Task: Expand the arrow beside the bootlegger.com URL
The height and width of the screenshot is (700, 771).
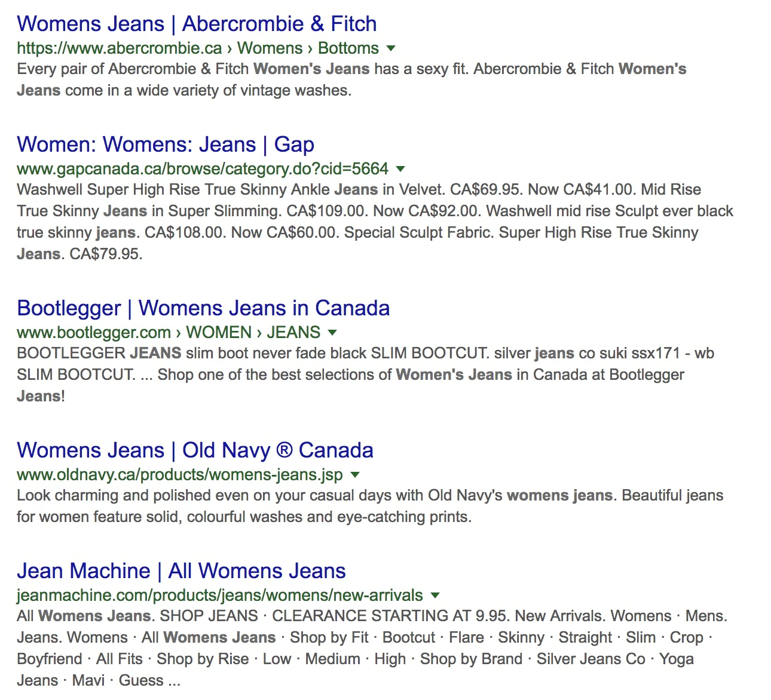Action: pos(332,333)
